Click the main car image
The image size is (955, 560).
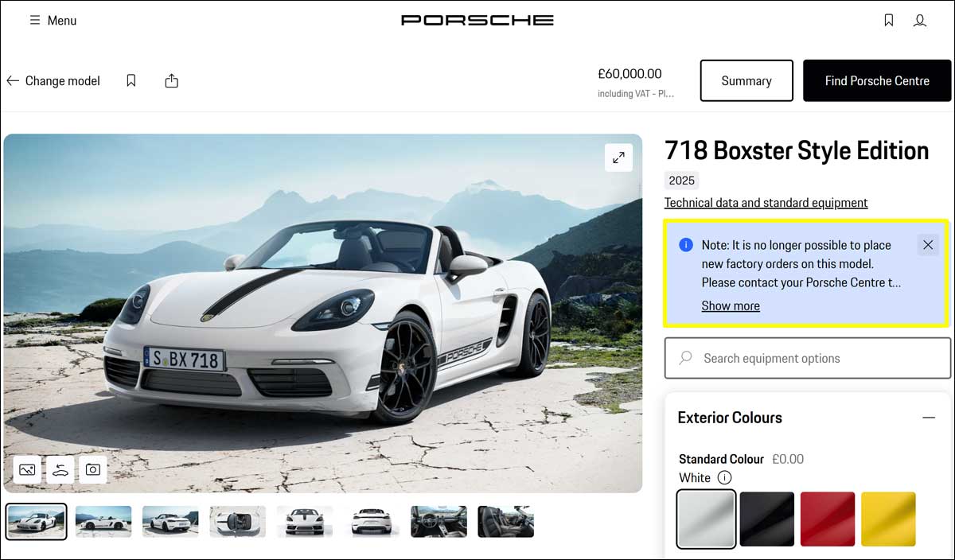coord(322,313)
